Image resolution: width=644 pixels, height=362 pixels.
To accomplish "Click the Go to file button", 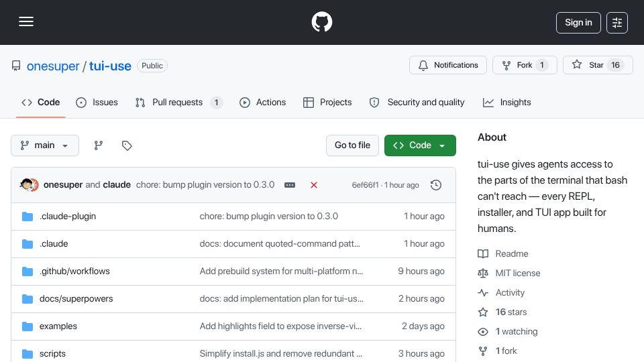I will click(352, 145).
